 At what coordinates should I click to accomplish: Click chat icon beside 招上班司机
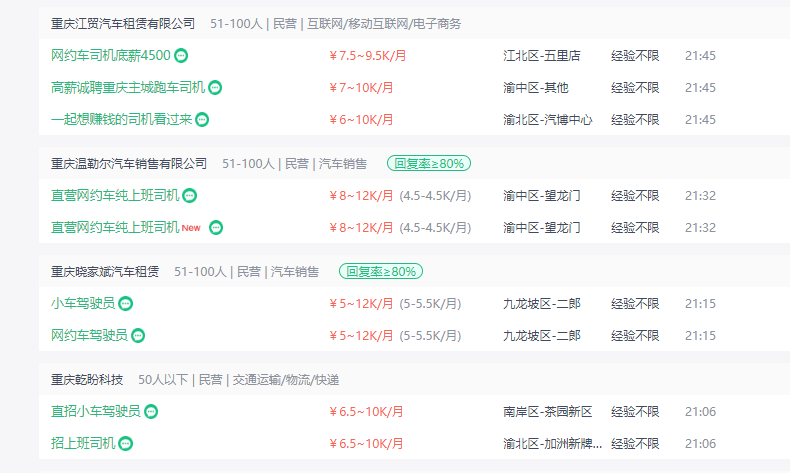[126, 443]
